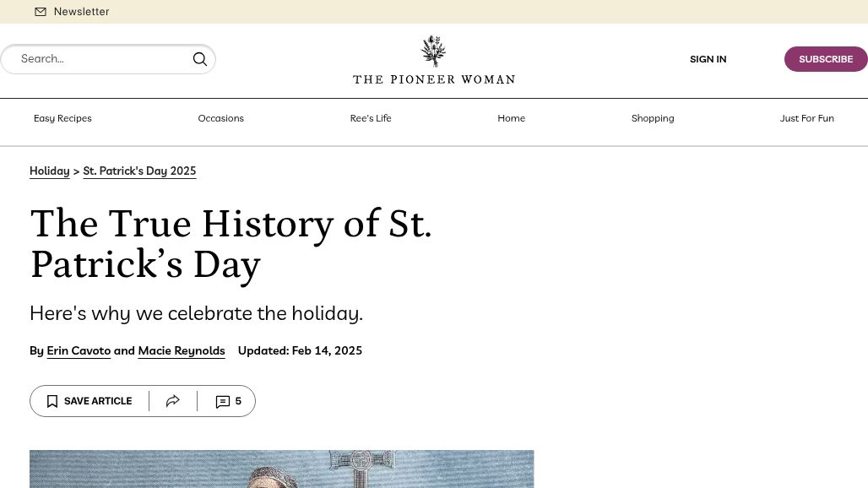Visit author Macie Reynolds' page
The width and height of the screenshot is (868, 488).
(182, 350)
